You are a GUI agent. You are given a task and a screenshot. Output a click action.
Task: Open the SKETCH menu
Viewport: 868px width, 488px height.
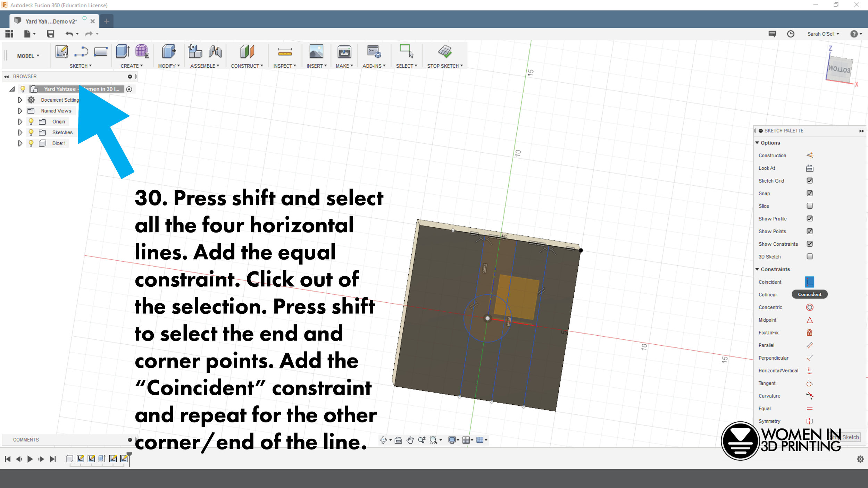[81, 66]
